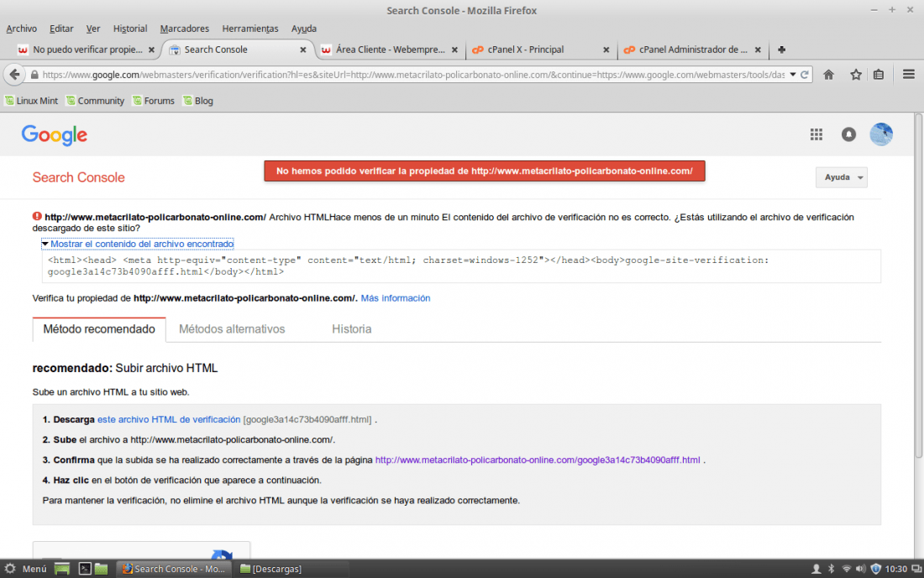Open the Wi-Fi network tray icon

coord(846,569)
